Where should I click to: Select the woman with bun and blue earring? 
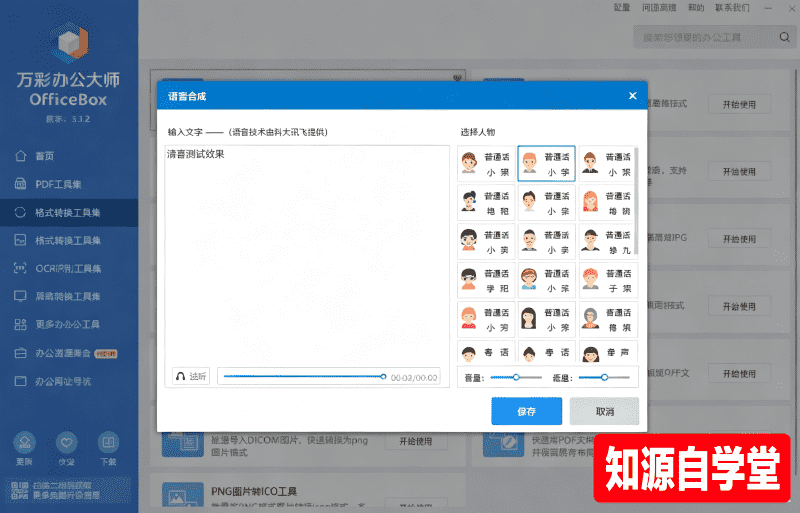(486, 203)
